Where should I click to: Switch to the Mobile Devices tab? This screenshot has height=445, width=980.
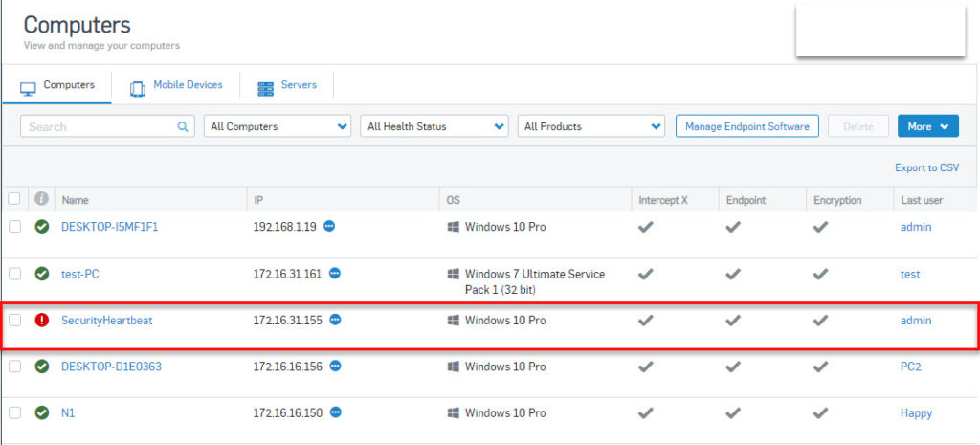pyautogui.click(x=176, y=85)
